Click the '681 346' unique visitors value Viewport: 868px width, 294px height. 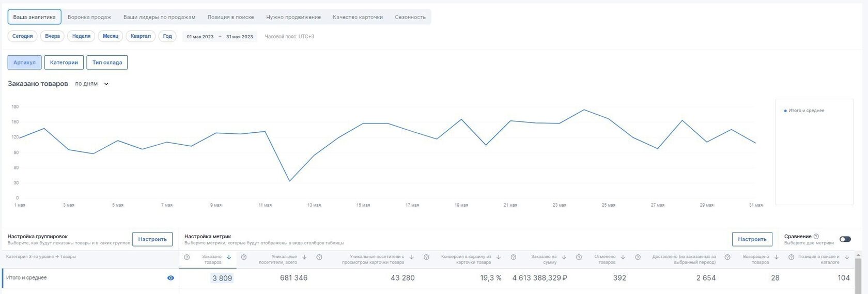point(293,278)
